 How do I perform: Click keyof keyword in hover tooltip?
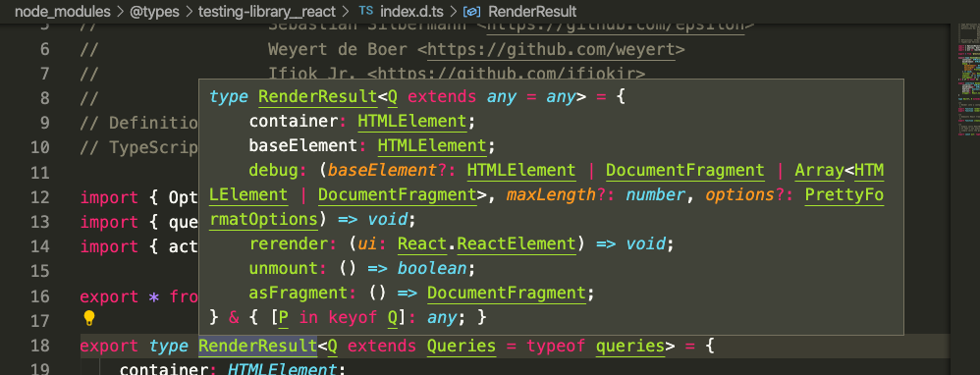pyautogui.click(x=353, y=318)
